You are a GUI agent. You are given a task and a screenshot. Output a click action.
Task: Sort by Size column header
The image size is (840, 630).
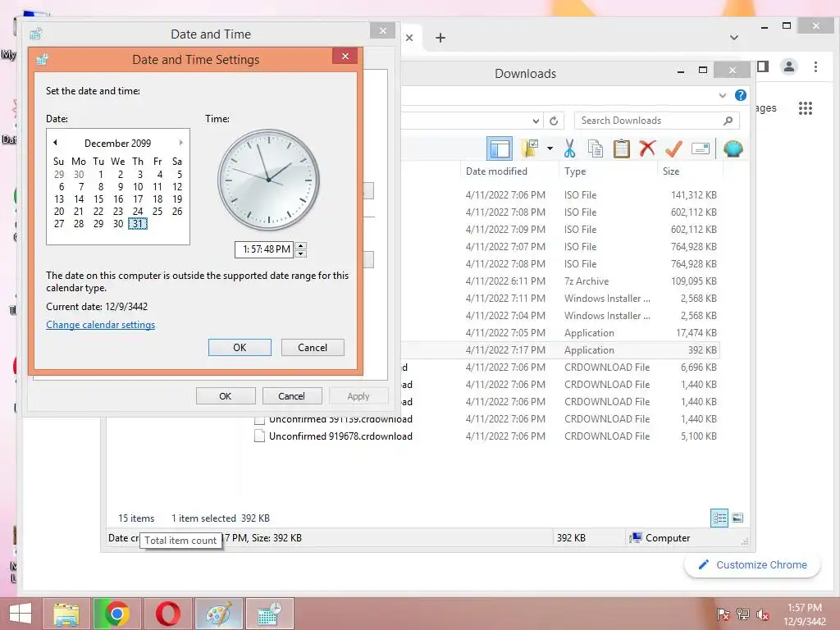[x=671, y=171]
